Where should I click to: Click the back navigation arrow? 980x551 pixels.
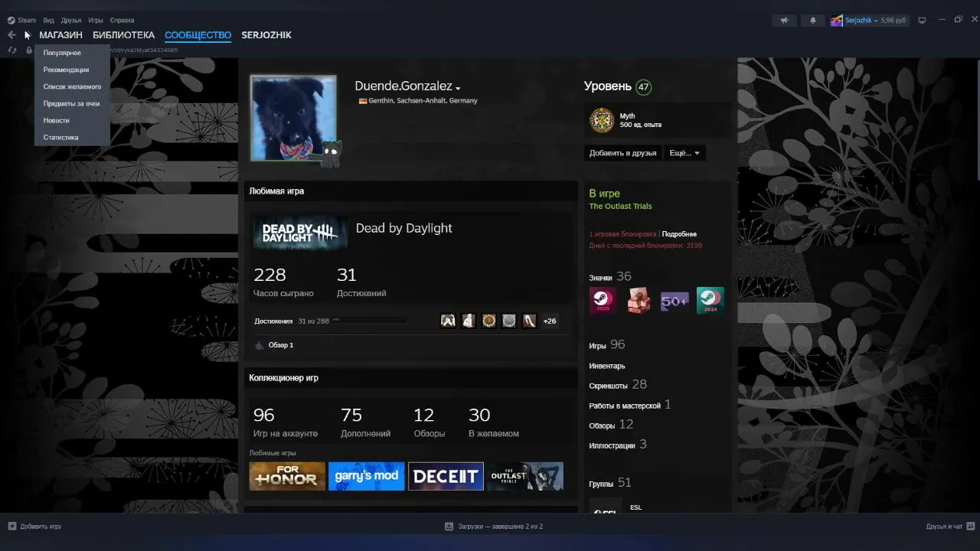[x=11, y=35]
